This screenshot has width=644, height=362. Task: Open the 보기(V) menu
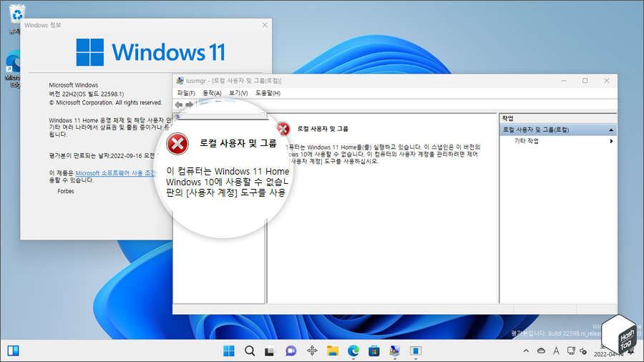pyautogui.click(x=238, y=93)
